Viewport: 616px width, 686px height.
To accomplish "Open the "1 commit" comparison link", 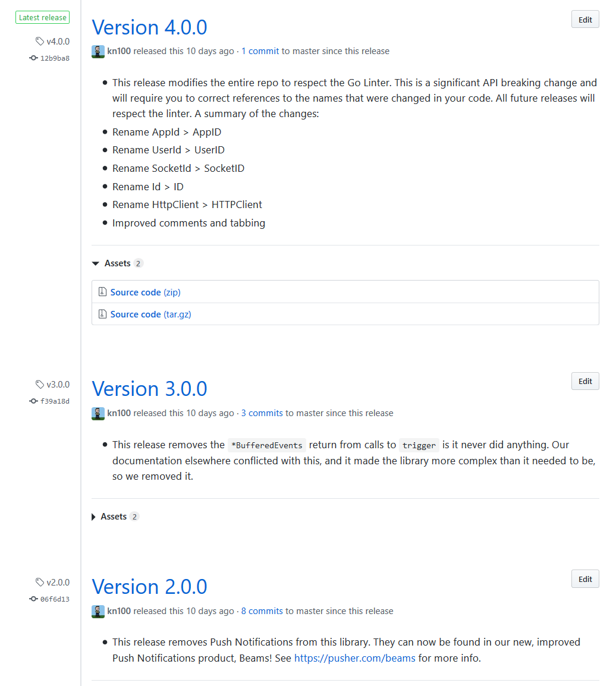I will [260, 51].
